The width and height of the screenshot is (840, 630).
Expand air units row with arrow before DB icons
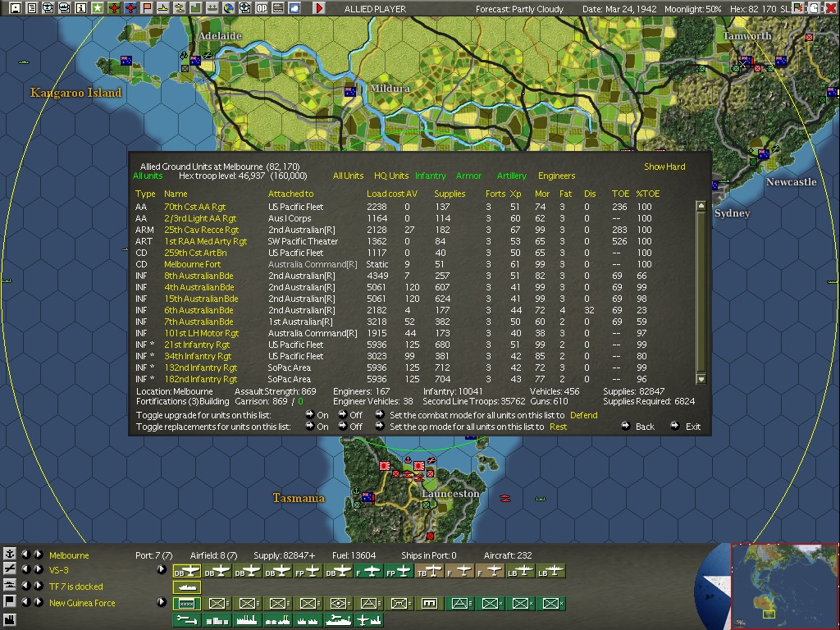[x=162, y=569]
